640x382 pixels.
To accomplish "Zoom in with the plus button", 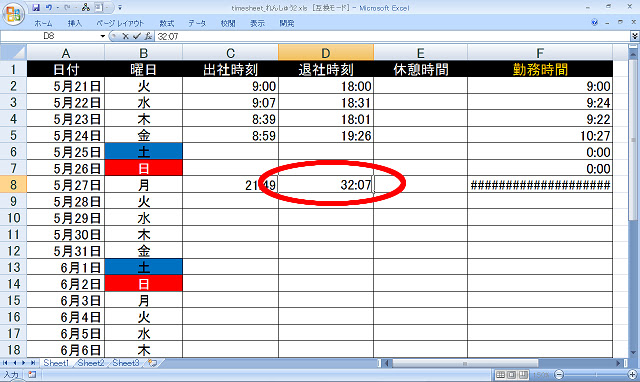I will pos(633,374).
